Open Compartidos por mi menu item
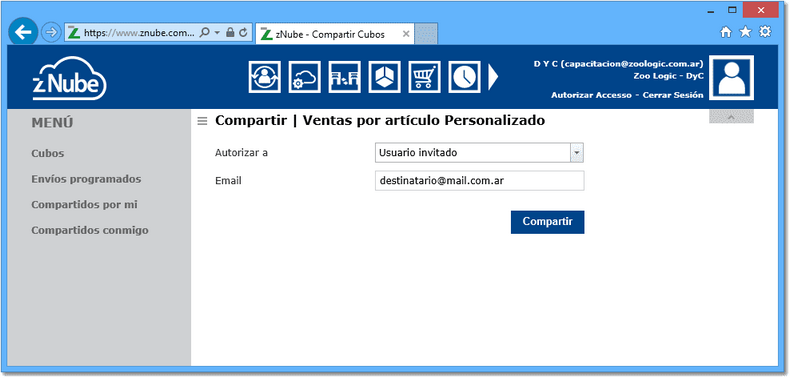 [x=84, y=205]
